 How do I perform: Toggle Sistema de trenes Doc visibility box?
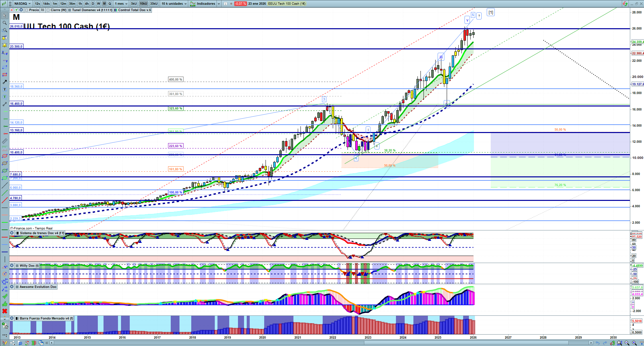tap(17, 233)
